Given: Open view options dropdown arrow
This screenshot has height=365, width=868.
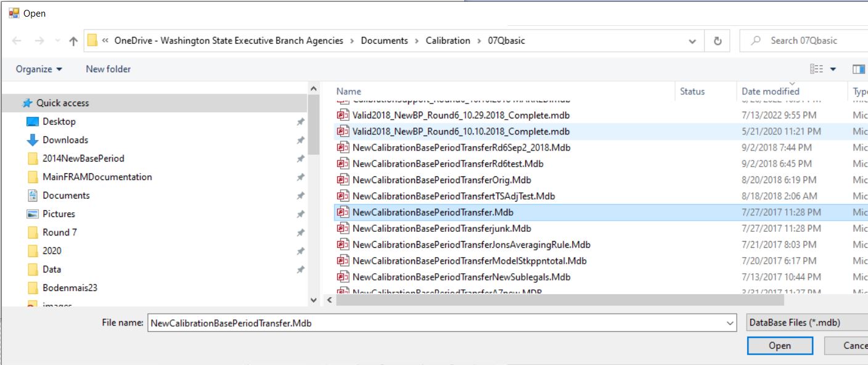Looking at the screenshot, I should (833, 69).
